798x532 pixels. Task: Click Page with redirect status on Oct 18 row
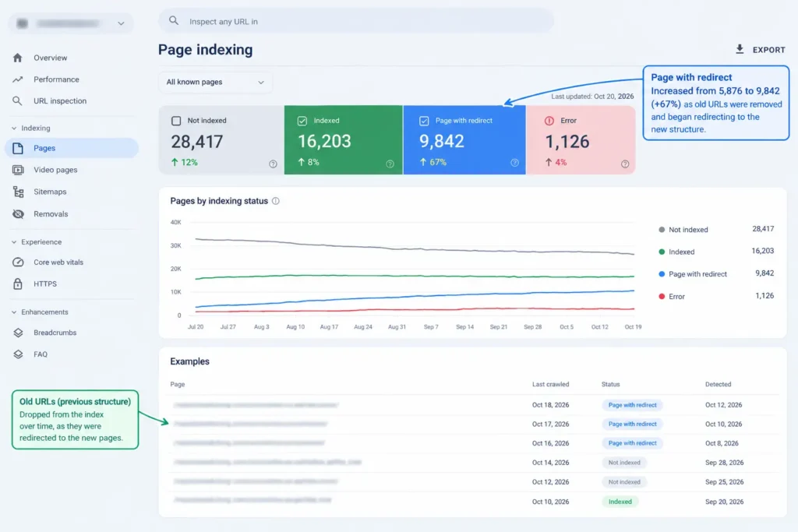(x=632, y=405)
